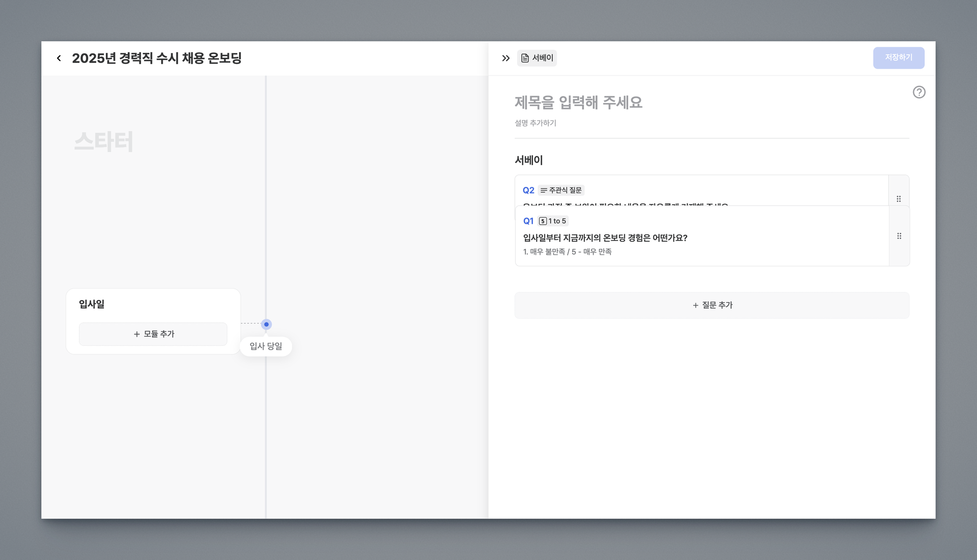Click the 제목을 입력해 주세요 title field

[578, 103]
